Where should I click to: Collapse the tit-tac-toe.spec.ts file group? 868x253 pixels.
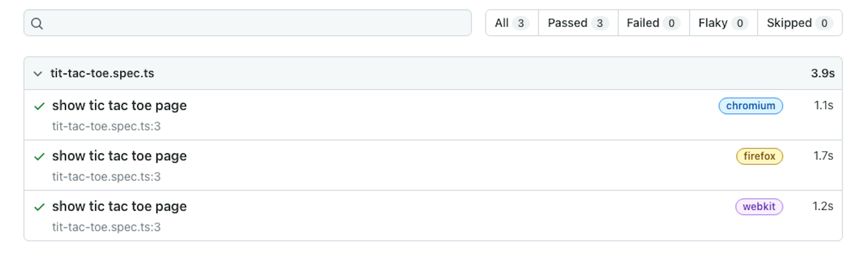pyautogui.click(x=38, y=74)
